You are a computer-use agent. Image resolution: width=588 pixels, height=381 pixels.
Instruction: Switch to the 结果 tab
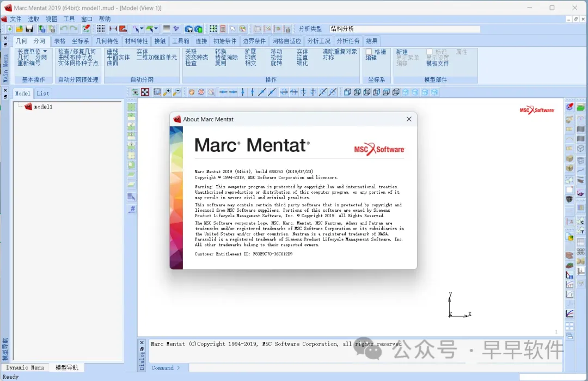372,41
